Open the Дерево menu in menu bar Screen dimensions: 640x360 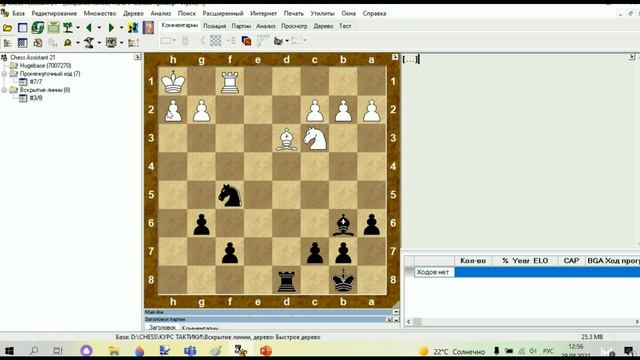point(133,13)
